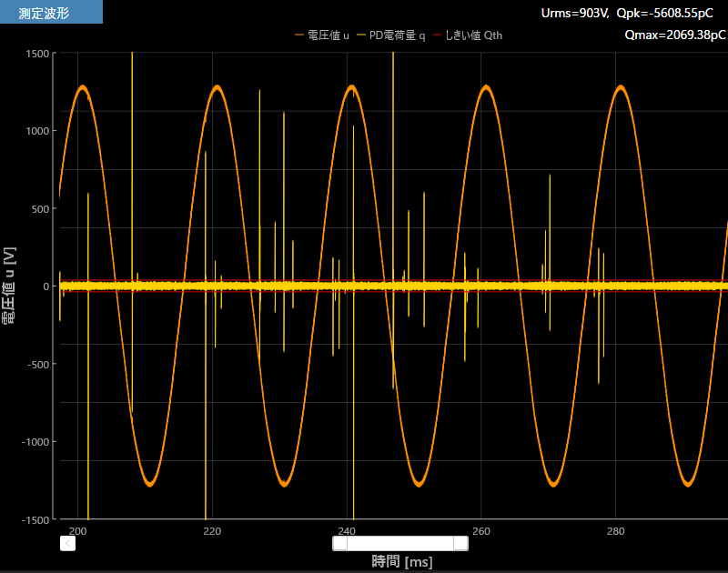
Task: Click the 電圧値 u [V] axis label
Action: point(9,286)
